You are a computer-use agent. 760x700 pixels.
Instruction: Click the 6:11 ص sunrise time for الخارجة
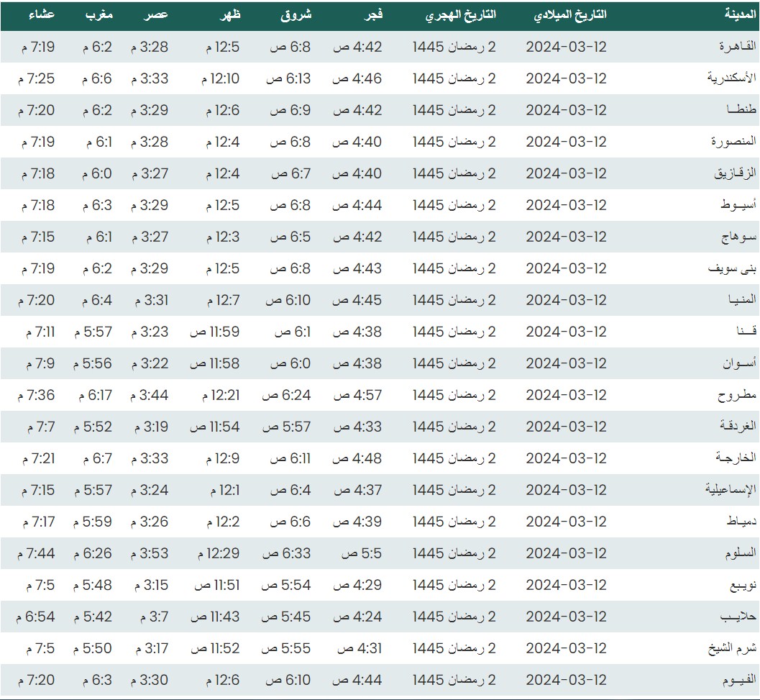(290, 458)
